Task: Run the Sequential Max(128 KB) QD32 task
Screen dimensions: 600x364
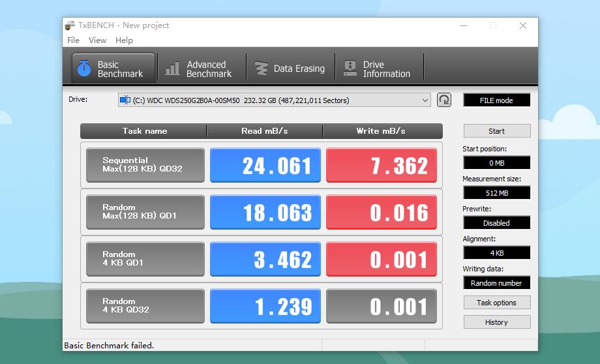Action: click(145, 165)
